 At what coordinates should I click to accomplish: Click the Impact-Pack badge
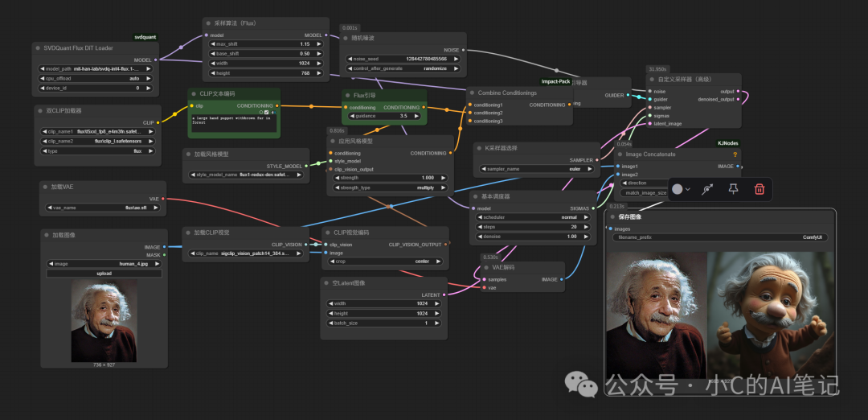(x=555, y=81)
